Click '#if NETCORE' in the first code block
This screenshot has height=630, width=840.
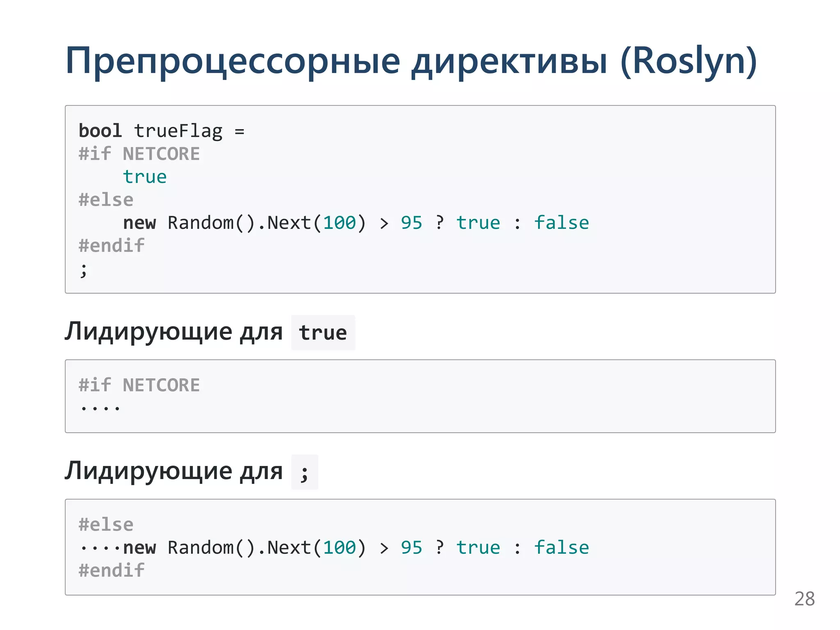[x=139, y=154]
